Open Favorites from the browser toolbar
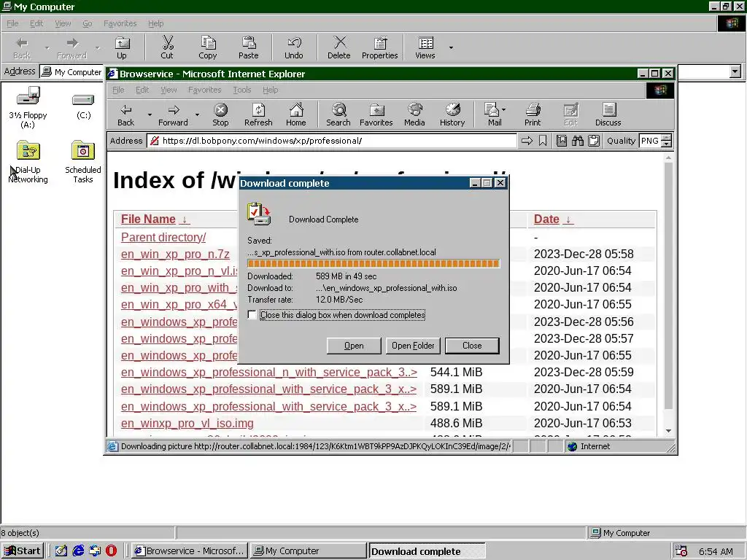Viewport: 747px width, 560px height. tap(376, 114)
